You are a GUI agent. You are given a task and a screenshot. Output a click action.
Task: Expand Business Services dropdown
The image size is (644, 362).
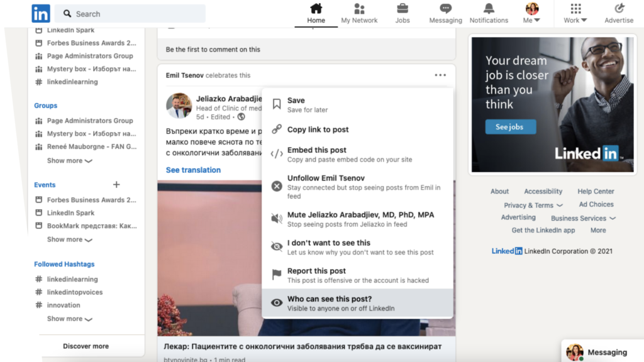pyautogui.click(x=583, y=218)
